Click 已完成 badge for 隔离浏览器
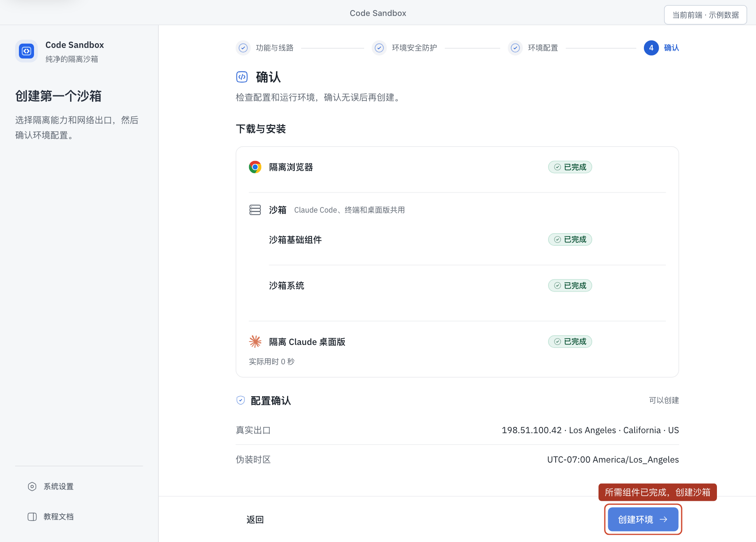The image size is (756, 542). pos(570,167)
